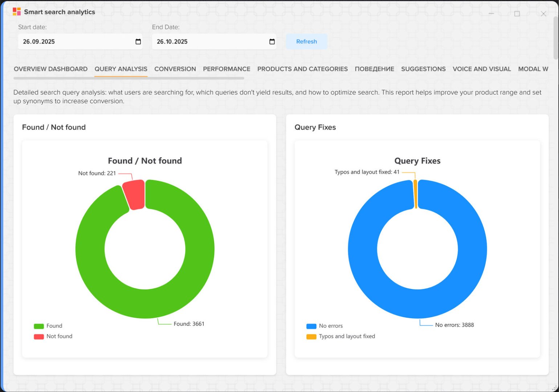The height and width of the screenshot is (392, 559).
Task: Click the 'Found / Not found' card heading
Action: pos(54,127)
